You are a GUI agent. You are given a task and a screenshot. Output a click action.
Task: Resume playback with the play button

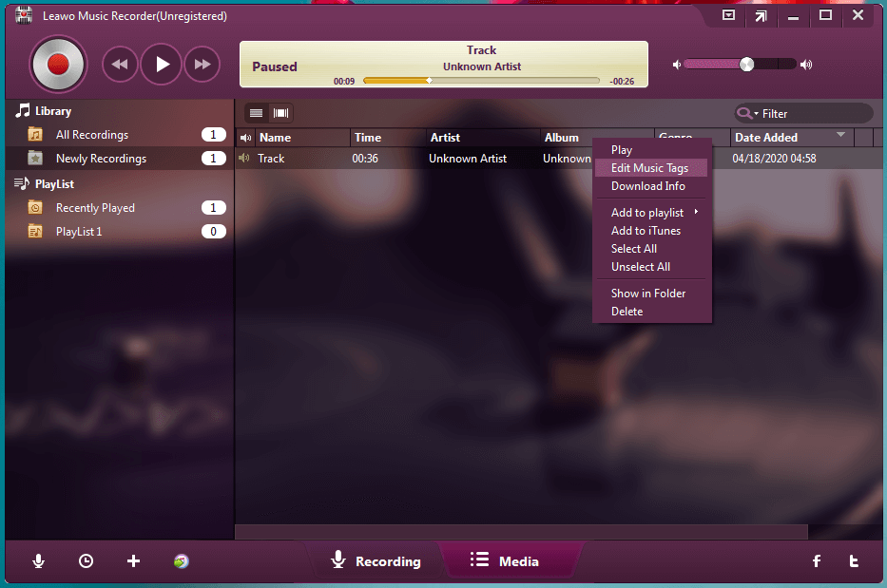pyautogui.click(x=162, y=65)
